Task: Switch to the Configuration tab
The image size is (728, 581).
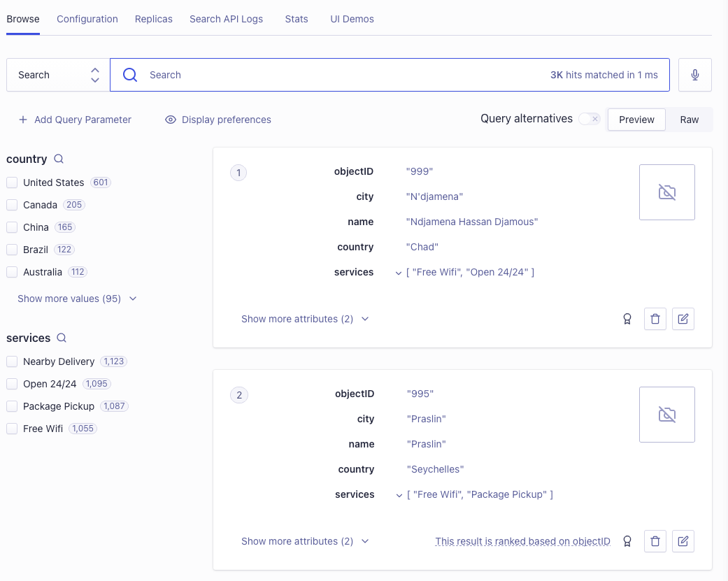Action: click(x=87, y=19)
